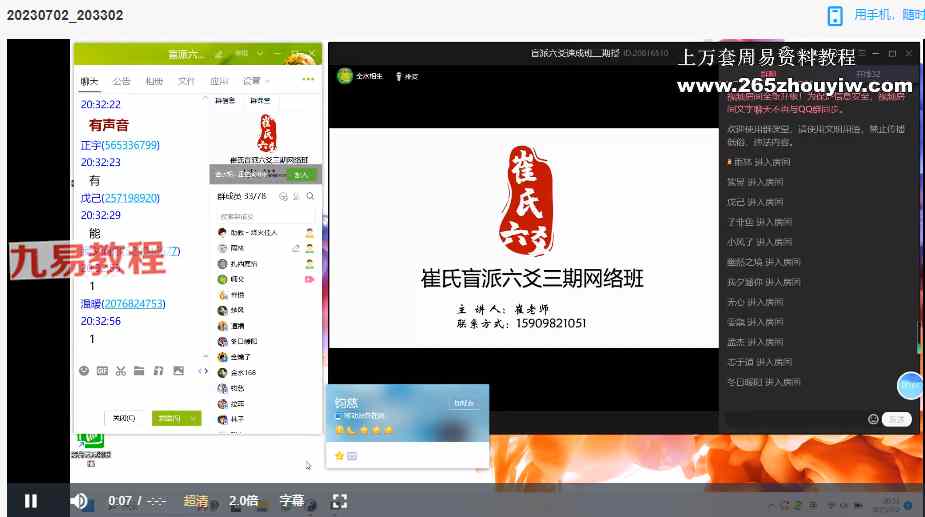Expand the green send button dropdown arrow

194,418
